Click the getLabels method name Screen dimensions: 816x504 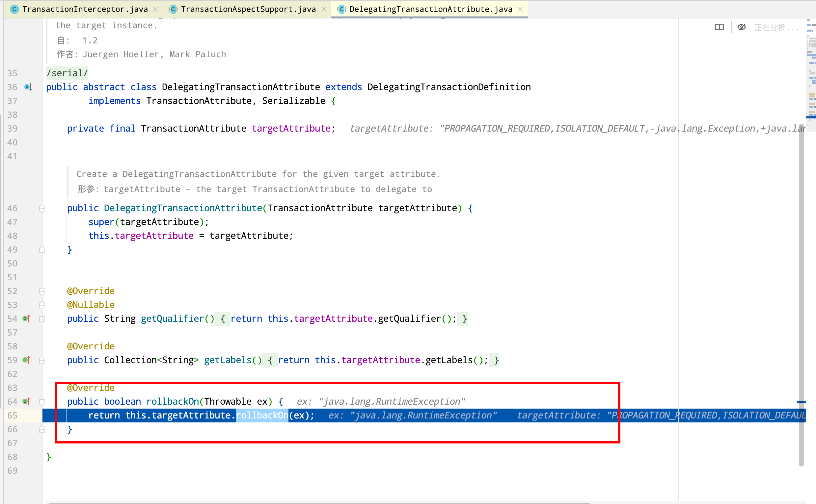(228, 360)
